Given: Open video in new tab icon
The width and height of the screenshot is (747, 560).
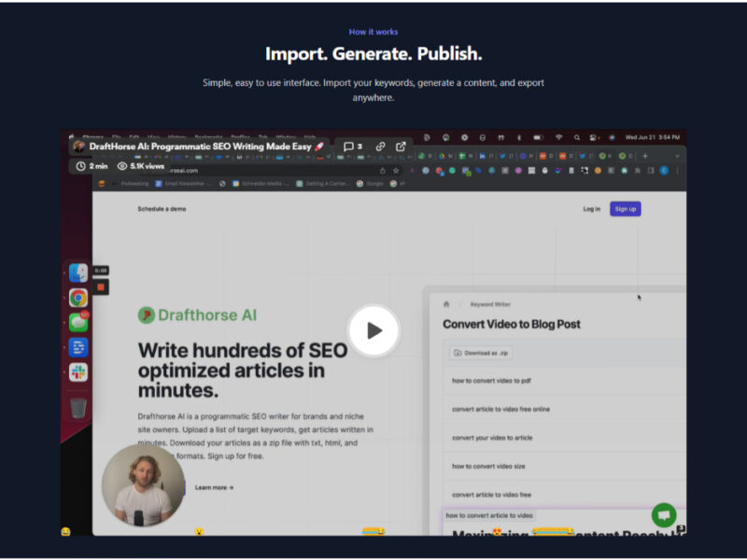Looking at the screenshot, I should point(401,147).
